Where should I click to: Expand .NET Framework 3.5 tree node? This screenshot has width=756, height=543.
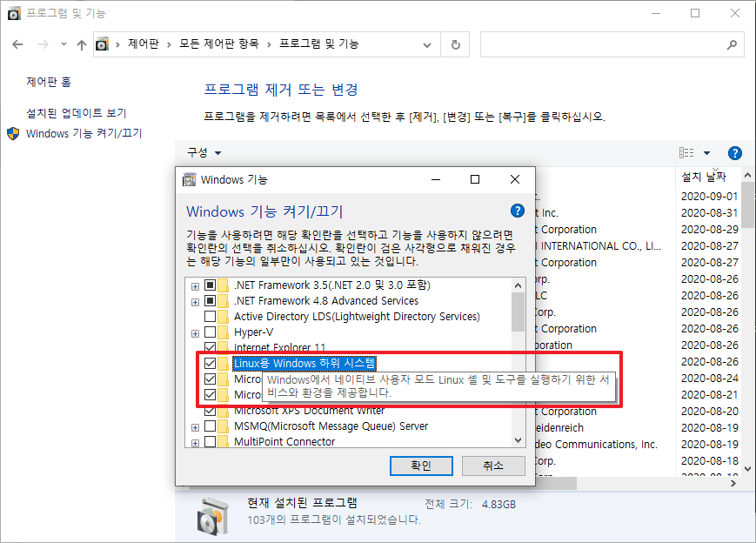[195, 286]
